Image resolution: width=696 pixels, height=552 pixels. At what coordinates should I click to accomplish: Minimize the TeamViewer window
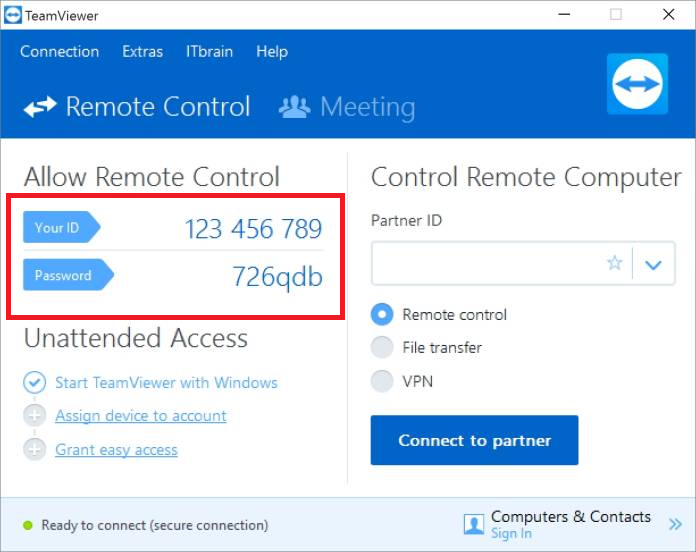564,14
